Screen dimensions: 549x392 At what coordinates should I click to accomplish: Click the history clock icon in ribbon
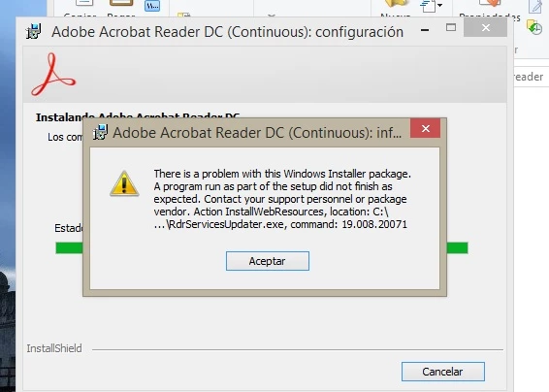point(534,27)
